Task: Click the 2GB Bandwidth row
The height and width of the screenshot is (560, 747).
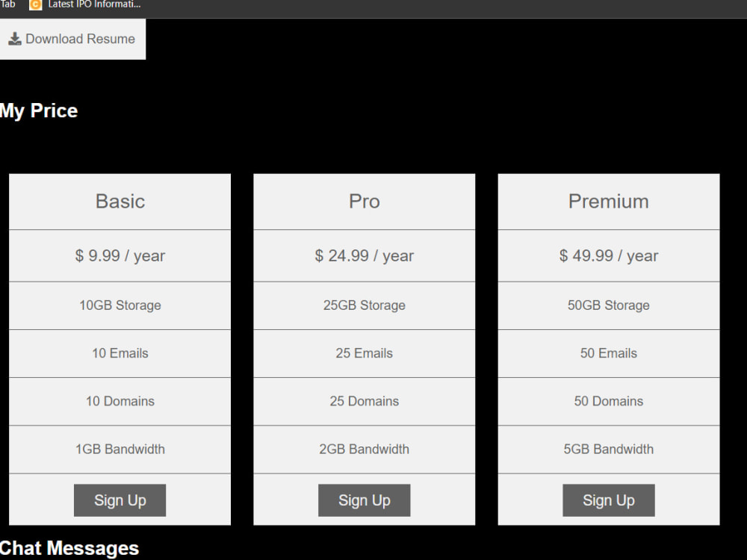Action: [x=365, y=449]
